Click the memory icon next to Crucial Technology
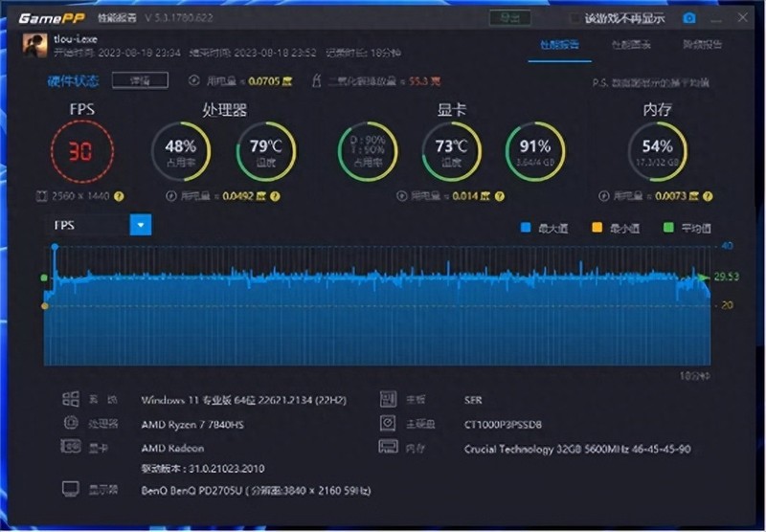This screenshot has height=532, width=766. 389,446
